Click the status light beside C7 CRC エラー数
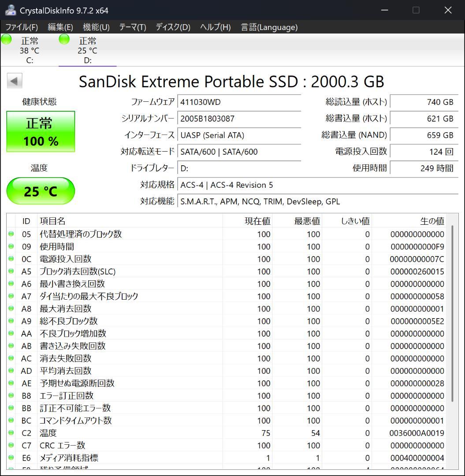This screenshot has height=476, width=465. click(x=11, y=446)
